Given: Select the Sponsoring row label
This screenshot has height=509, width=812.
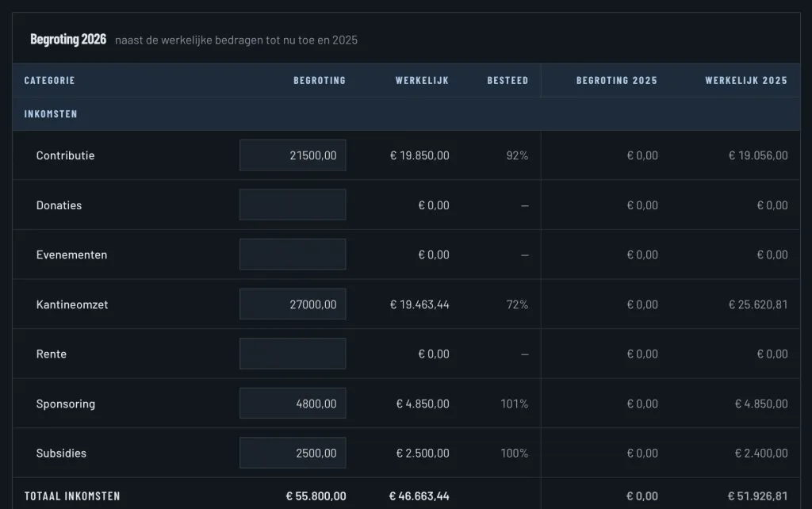Looking at the screenshot, I should coord(66,404).
